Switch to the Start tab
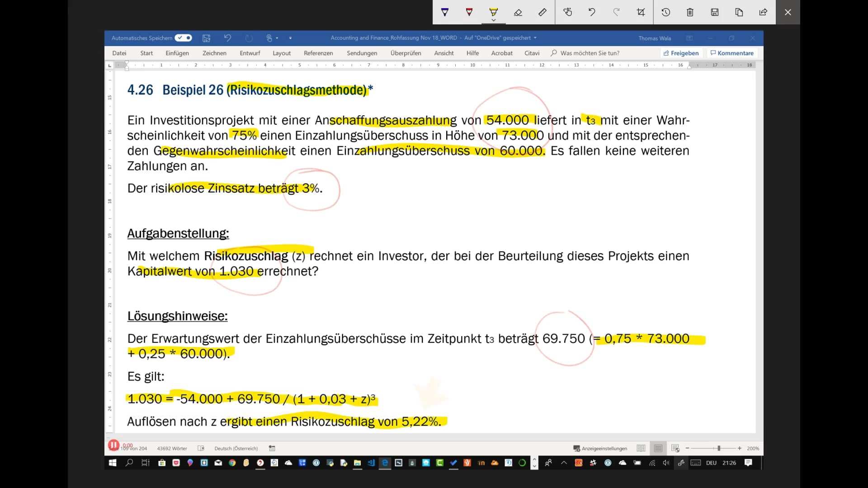The height and width of the screenshot is (488, 868). pyautogui.click(x=146, y=53)
